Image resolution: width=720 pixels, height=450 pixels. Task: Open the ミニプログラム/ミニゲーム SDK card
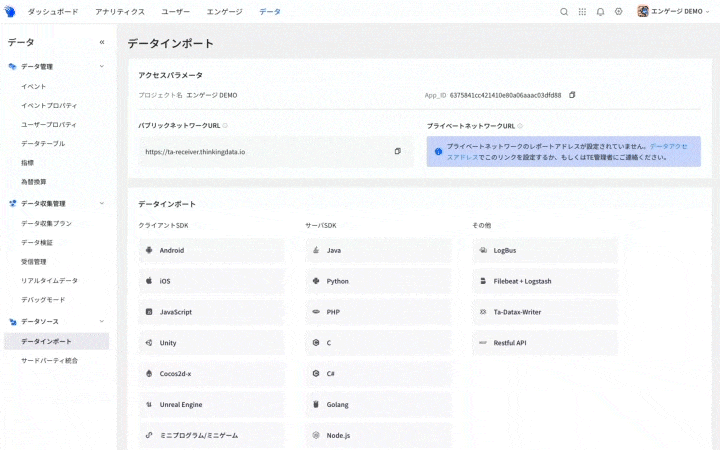(211, 435)
